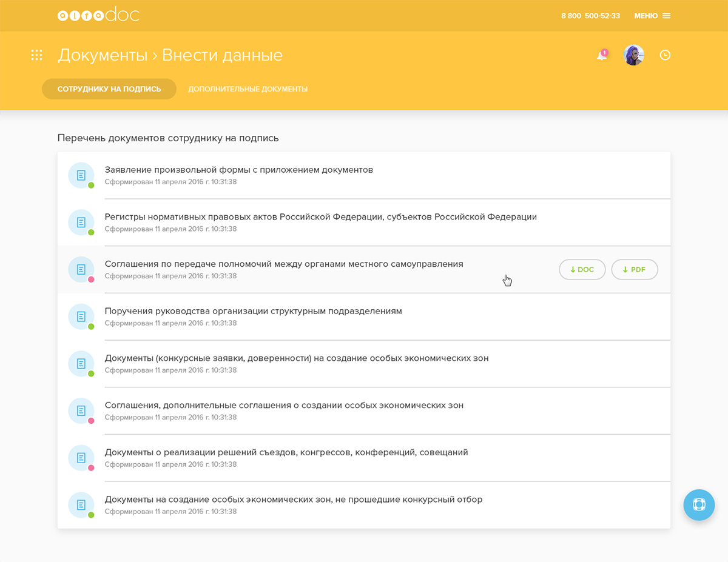Select the Сотруднику на подпись tab
This screenshot has height=562, width=728.
pos(109,89)
